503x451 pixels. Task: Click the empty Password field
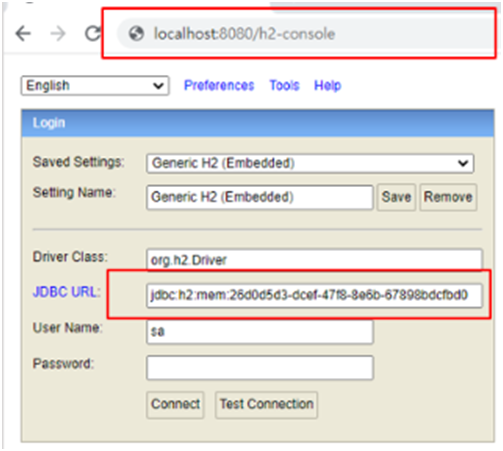pyautogui.click(x=259, y=368)
